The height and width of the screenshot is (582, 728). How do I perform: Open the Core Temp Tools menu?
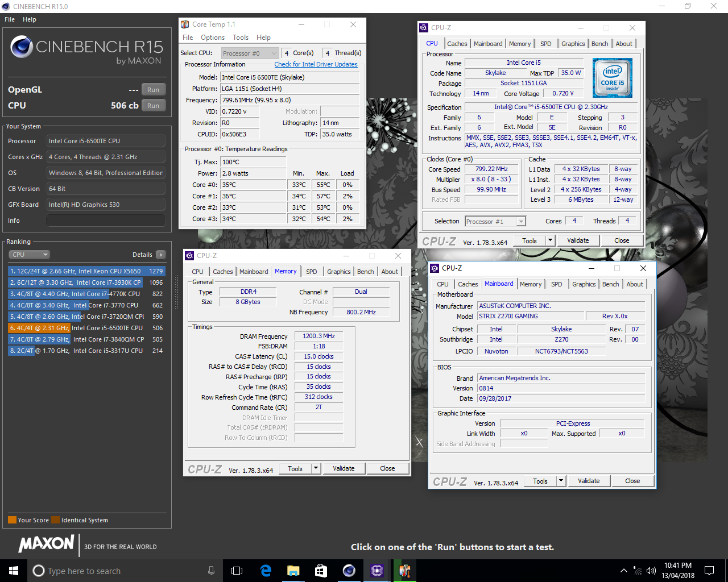click(241, 38)
